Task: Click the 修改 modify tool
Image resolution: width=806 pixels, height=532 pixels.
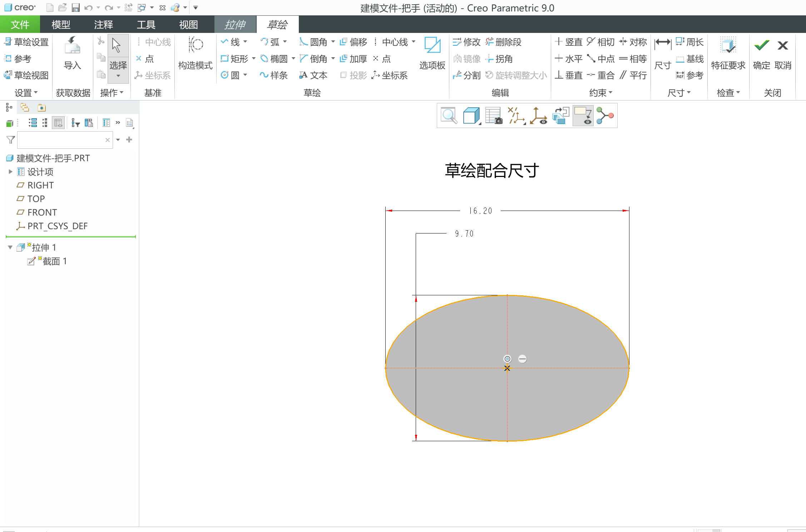Action: 466,42
